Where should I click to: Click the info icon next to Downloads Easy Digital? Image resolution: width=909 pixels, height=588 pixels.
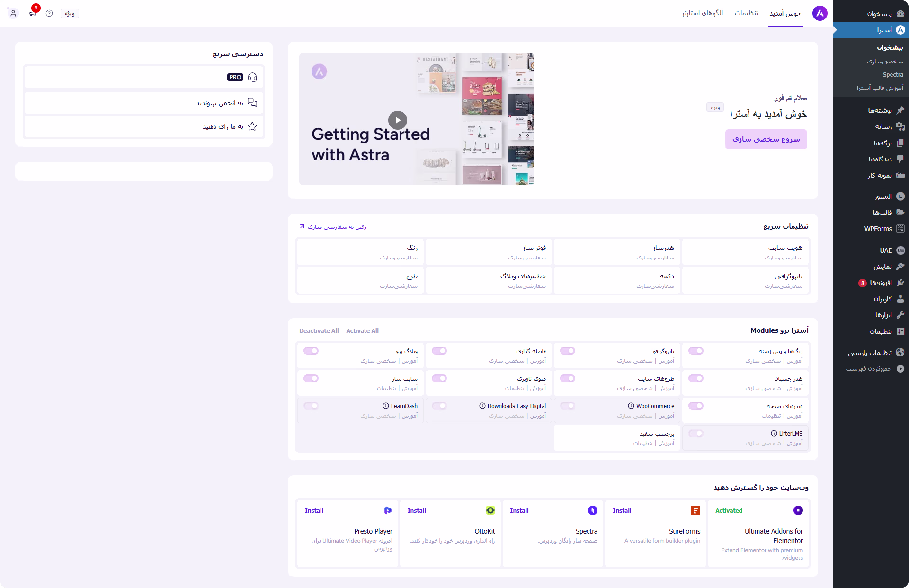pyautogui.click(x=482, y=406)
